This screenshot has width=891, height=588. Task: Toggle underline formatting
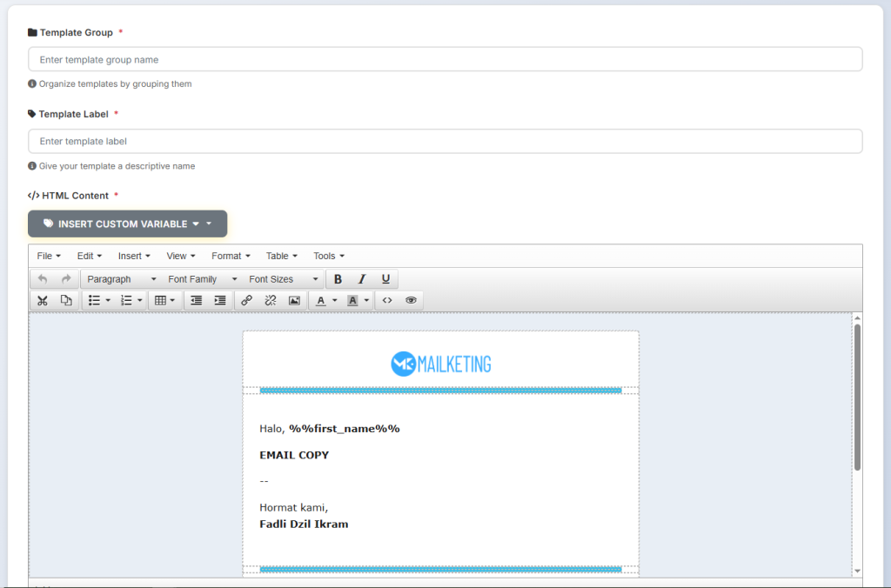(385, 279)
